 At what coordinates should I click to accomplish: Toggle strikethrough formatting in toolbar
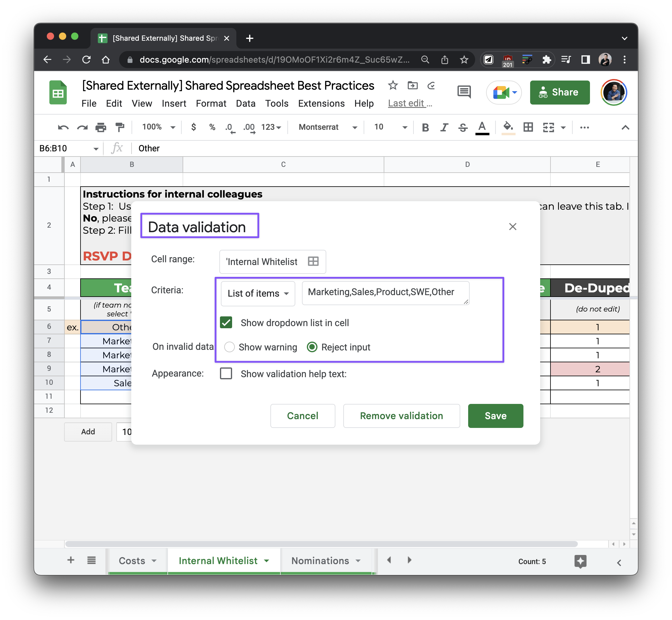tap(463, 127)
